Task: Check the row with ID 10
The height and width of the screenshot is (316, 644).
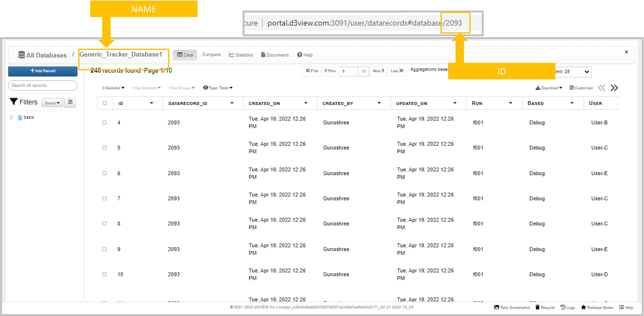Action: [104, 274]
